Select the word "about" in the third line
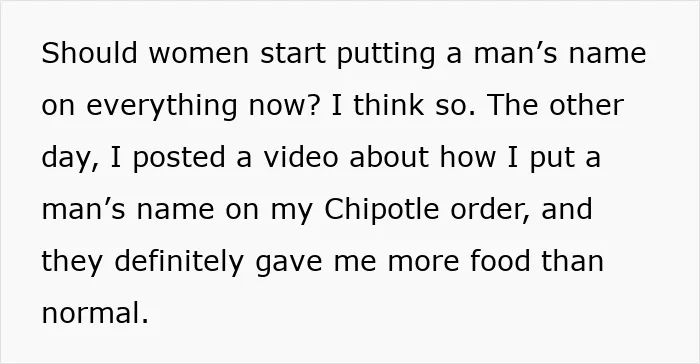700x364 pixels. click(x=389, y=157)
